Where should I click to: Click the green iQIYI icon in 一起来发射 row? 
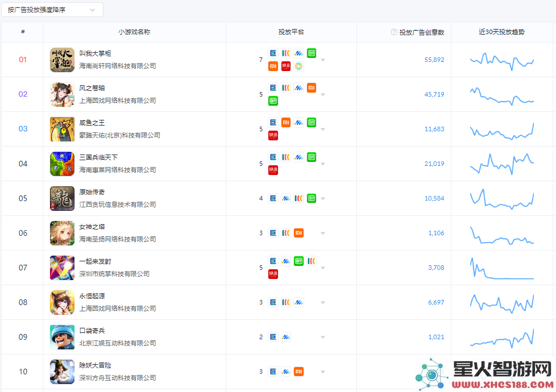[298, 261]
